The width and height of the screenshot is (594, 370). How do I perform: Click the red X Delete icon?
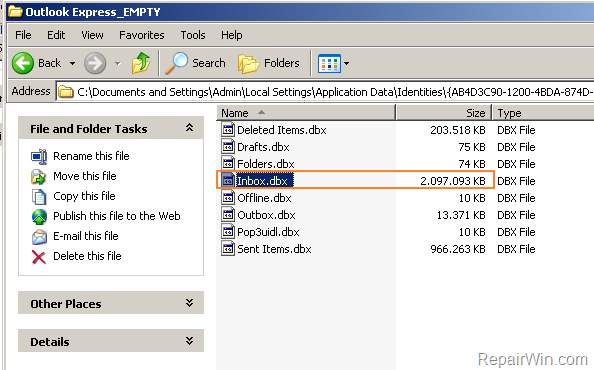39,257
